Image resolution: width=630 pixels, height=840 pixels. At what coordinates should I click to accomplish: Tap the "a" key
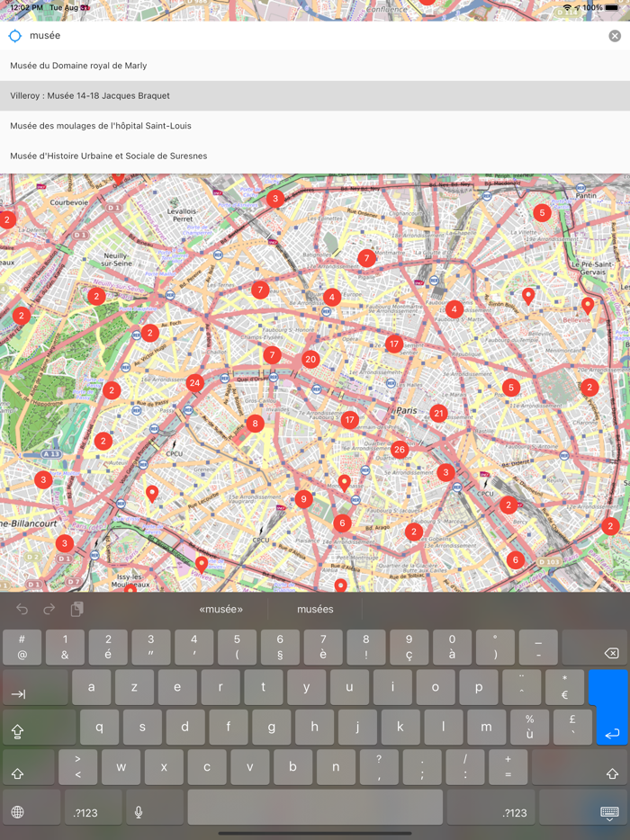[91, 687]
